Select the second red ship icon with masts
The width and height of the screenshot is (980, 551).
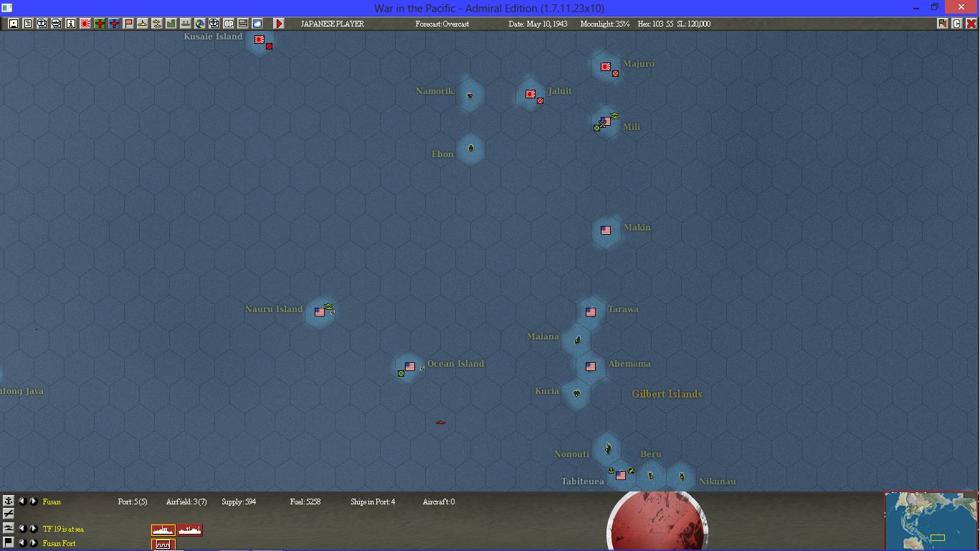pyautogui.click(x=190, y=530)
